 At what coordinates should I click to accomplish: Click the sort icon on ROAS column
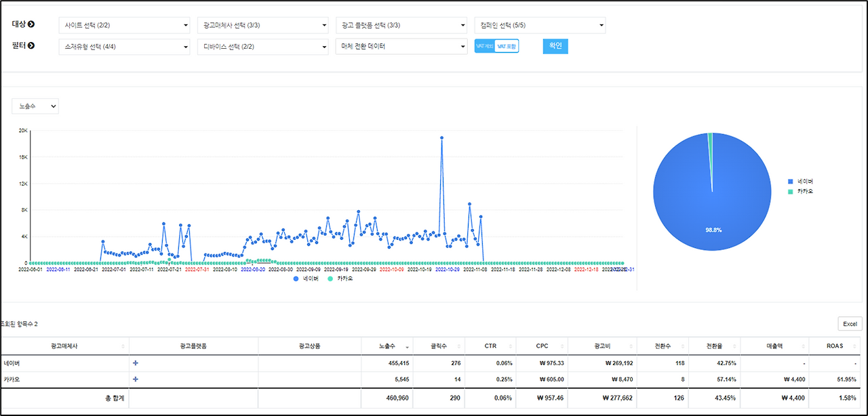pos(856,346)
